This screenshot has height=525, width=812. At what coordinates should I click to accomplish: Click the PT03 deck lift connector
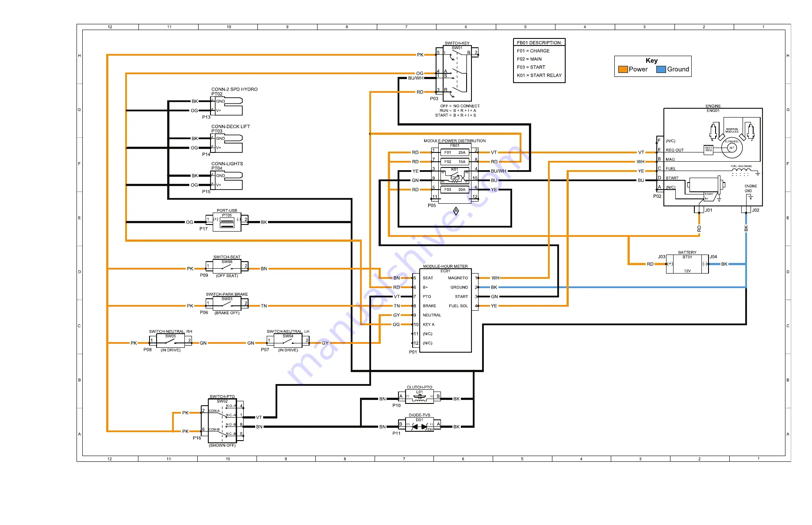226,143
